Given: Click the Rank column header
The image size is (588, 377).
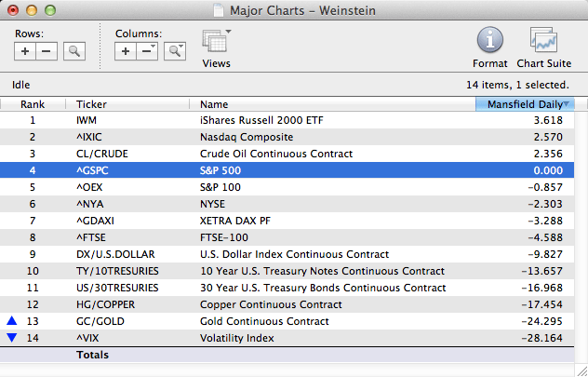Looking at the screenshot, I should 33,104.
